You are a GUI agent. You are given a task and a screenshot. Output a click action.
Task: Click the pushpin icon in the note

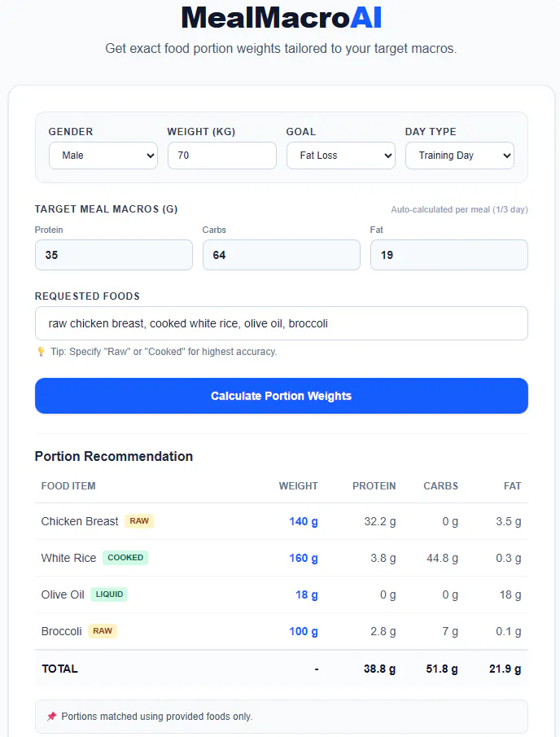pos(51,717)
